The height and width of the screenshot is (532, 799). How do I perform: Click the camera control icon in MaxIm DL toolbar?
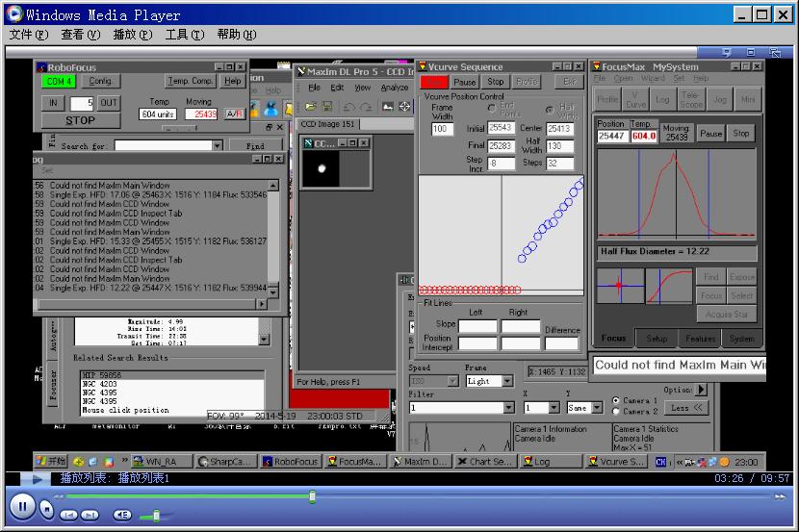click(388, 107)
